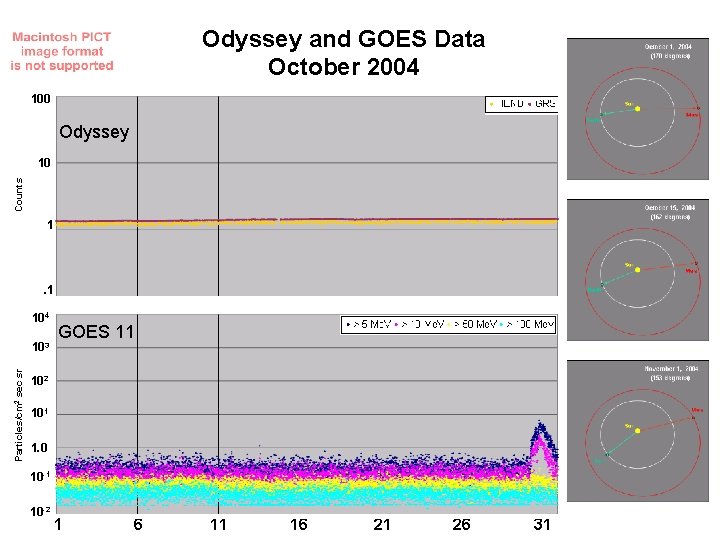This screenshot has height=540, width=720.
Task: Open the October 1, 2004 orbit diagram thumbnail
Action: (x=638, y=109)
